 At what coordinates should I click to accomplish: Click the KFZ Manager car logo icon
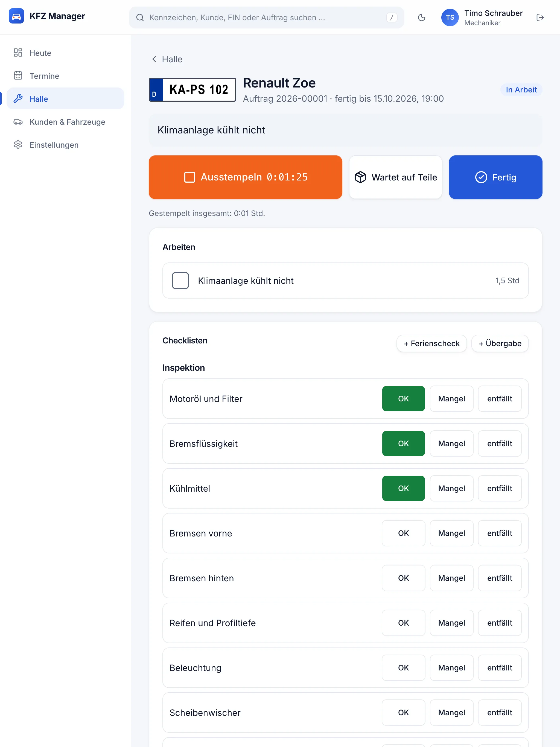16,16
